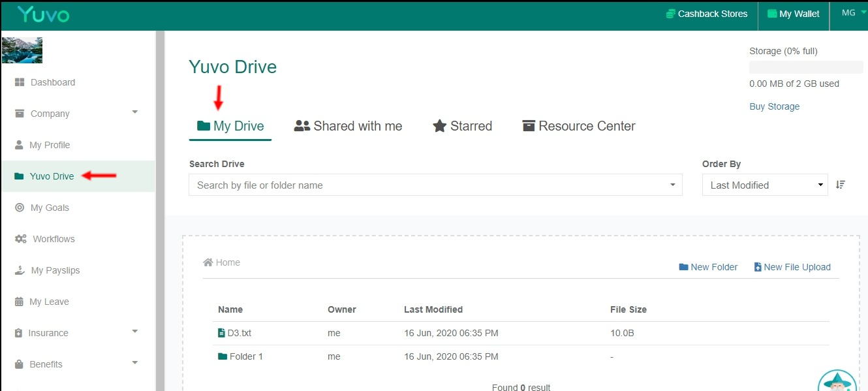Viewport: 868px width, 391px height.
Task: Click the Yuvo Drive folder icon in sidebar
Action: tap(19, 176)
